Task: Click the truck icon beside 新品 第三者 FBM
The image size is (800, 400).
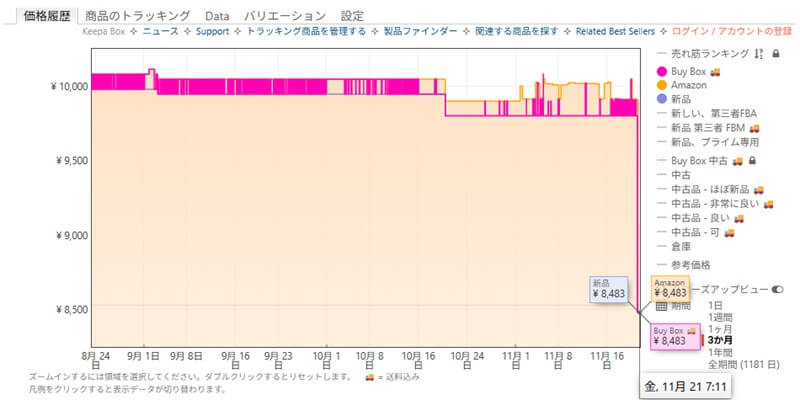Action: point(753,128)
